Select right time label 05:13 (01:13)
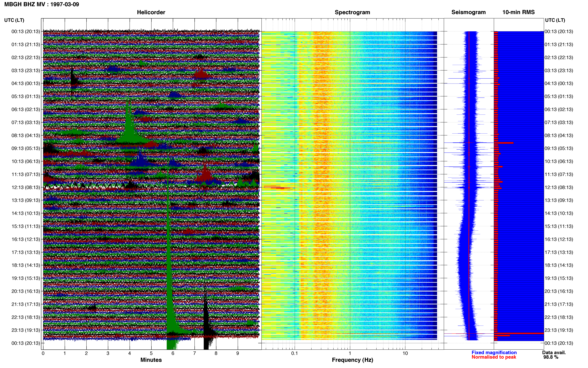Viewport: 588px width, 368px height. [559, 96]
